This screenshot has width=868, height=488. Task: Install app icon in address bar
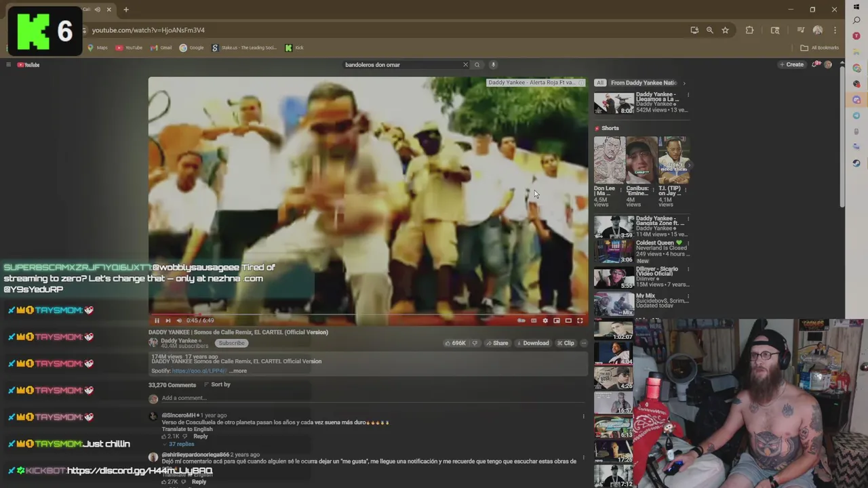pyautogui.click(x=694, y=30)
